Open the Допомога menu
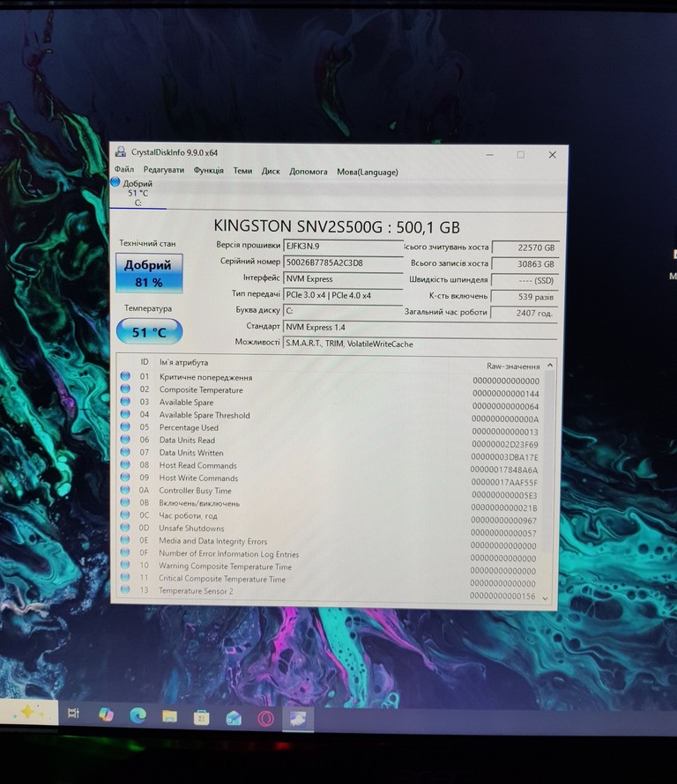The width and height of the screenshot is (677, 784). coord(309,172)
